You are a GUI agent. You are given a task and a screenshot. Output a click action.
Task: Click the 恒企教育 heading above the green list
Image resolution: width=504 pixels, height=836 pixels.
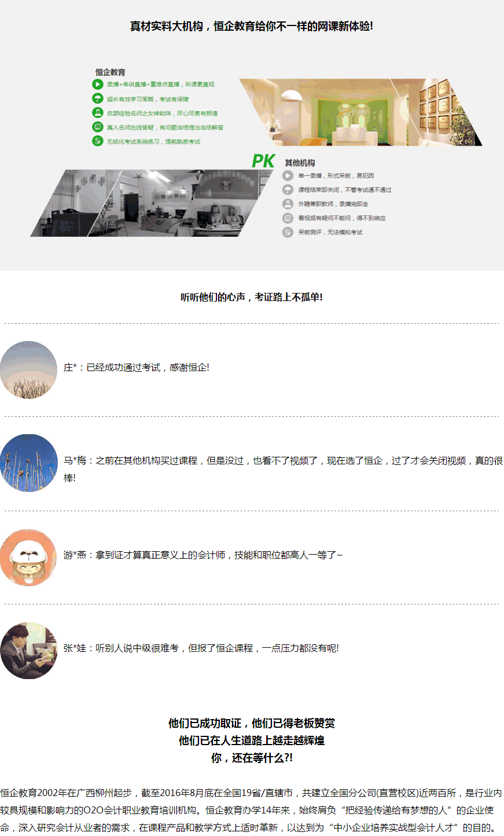coord(111,72)
